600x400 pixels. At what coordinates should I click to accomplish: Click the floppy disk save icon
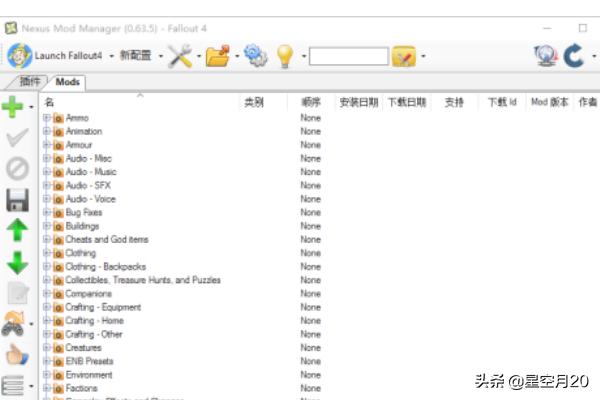pyautogui.click(x=17, y=200)
